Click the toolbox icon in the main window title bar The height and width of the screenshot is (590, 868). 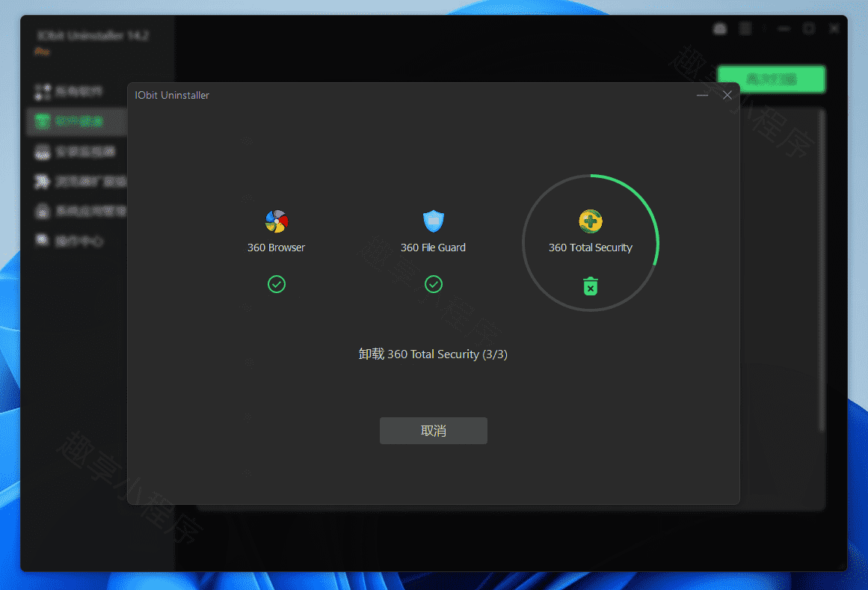pyautogui.click(x=720, y=28)
